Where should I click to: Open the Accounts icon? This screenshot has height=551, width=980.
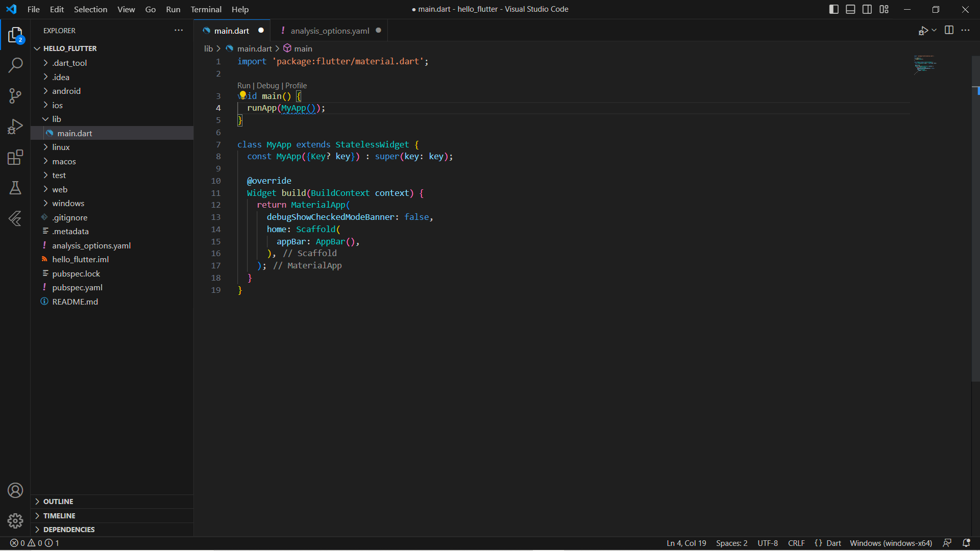(x=15, y=490)
